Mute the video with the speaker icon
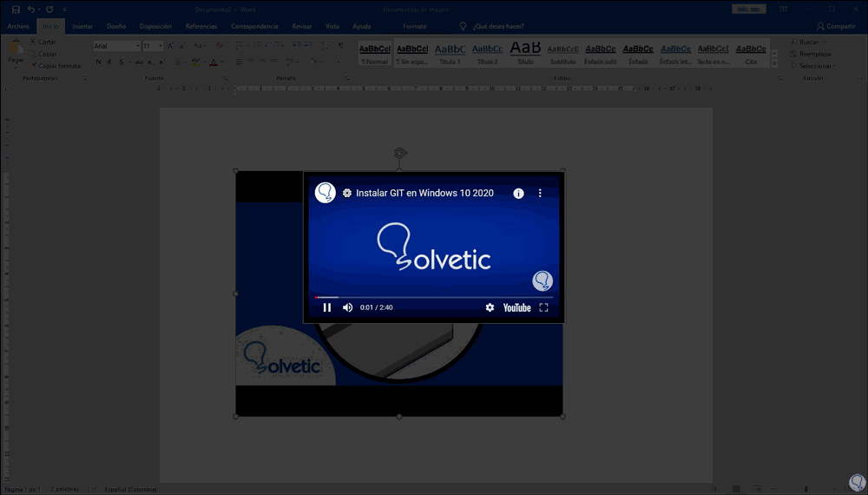 (x=348, y=307)
